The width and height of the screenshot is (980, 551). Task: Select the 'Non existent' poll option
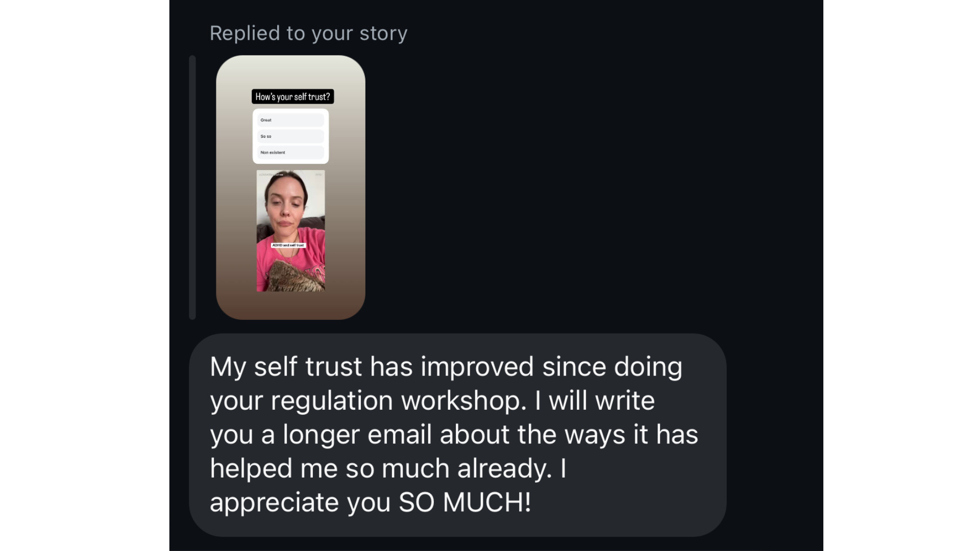[x=290, y=152]
